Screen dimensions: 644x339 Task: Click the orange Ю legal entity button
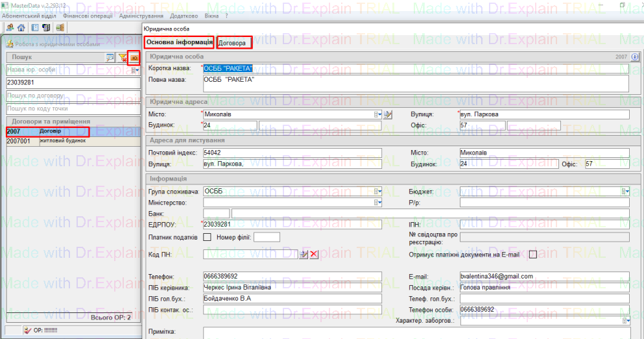(134, 58)
